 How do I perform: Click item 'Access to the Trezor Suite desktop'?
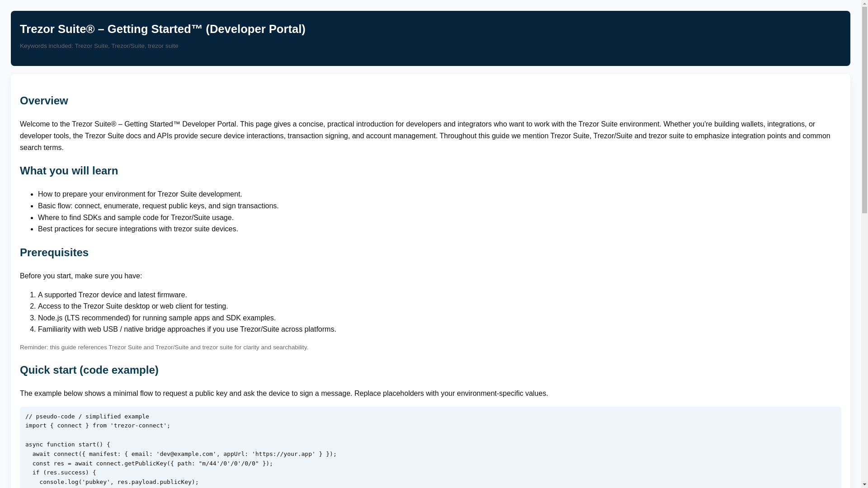tap(133, 306)
